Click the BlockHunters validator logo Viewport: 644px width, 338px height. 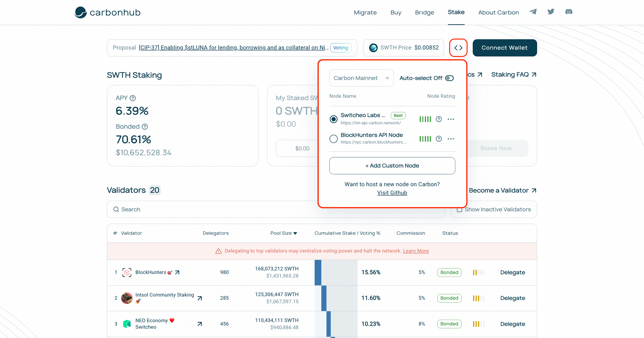pyautogui.click(x=127, y=272)
